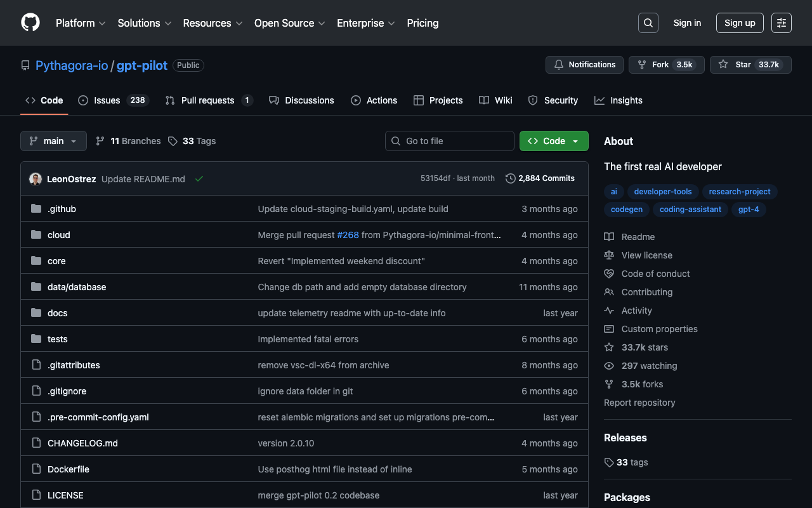The width and height of the screenshot is (812, 508).
Task: Fork the repository
Action: tap(666, 65)
